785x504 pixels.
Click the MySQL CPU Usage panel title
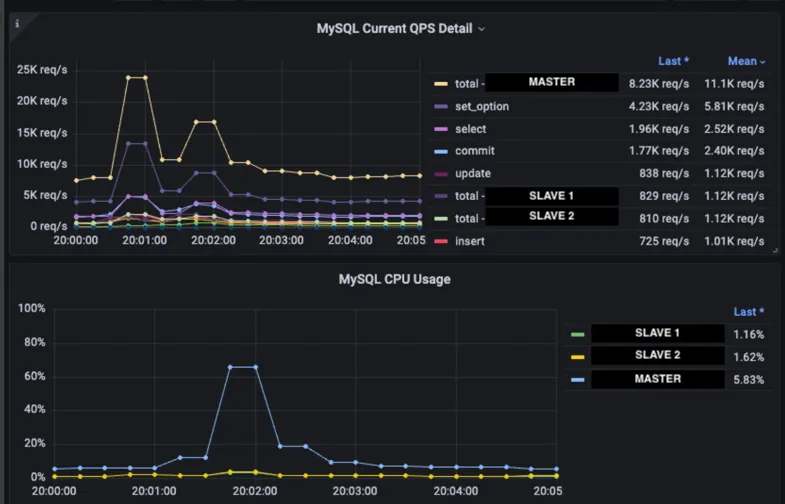pyautogui.click(x=395, y=279)
